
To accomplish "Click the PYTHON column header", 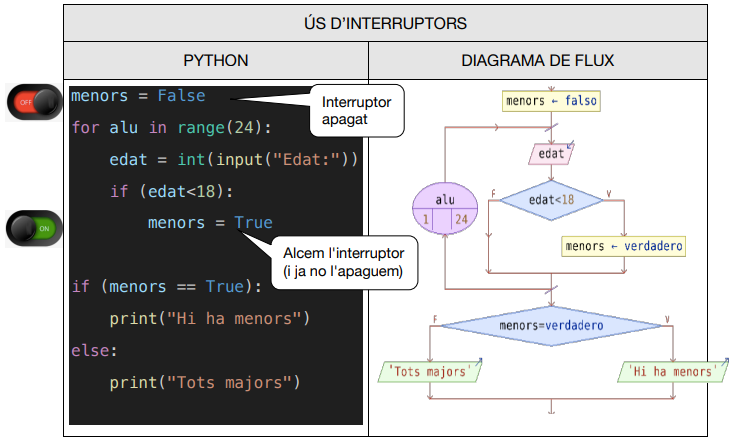I will point(215,60).
